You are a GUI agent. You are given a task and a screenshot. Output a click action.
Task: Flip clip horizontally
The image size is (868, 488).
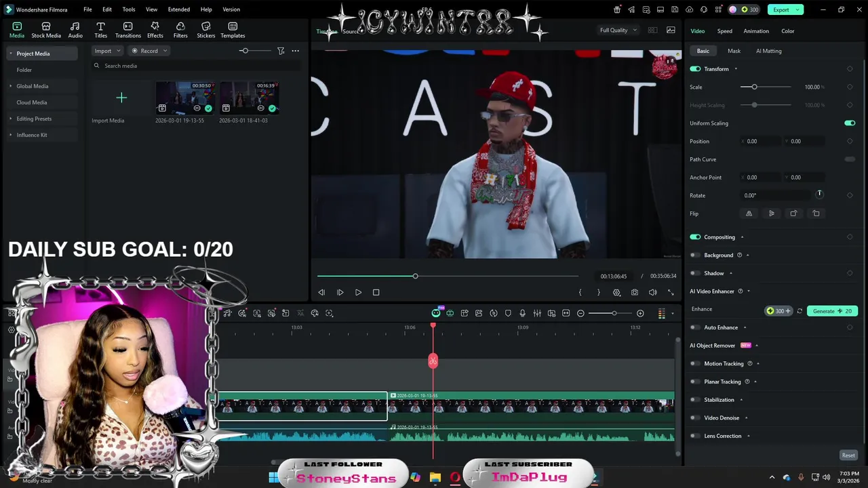(x=749, y=213)
